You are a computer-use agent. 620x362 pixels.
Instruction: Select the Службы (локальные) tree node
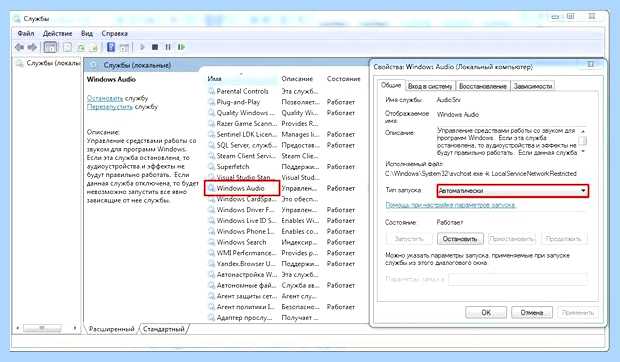pyautogui.click(x=48, y=63)
